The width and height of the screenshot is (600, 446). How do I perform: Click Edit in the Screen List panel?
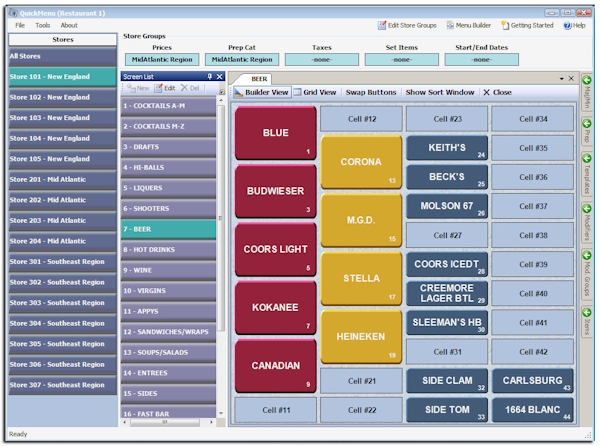tap(165, 89)
